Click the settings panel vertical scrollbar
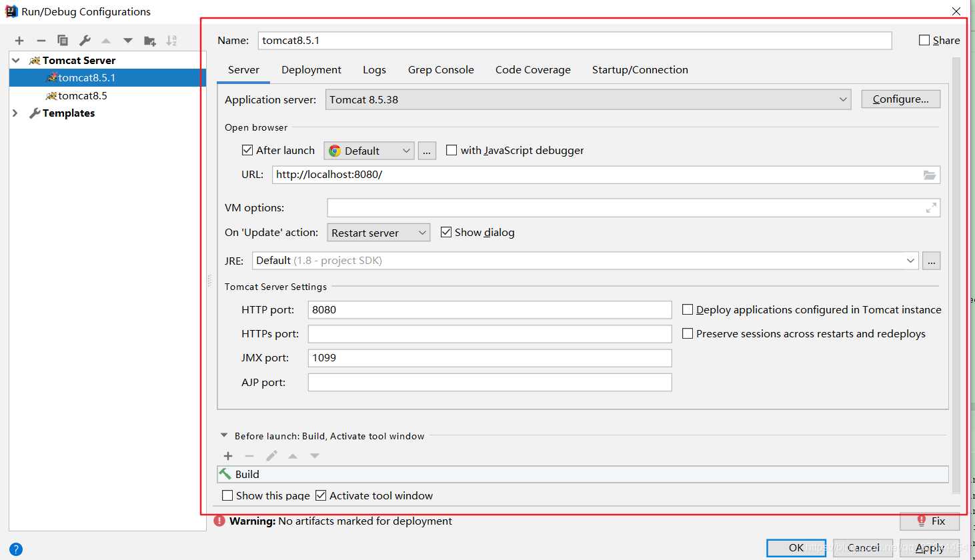The height and width of the screenshot is (560, 975). (x=956, y=275)
